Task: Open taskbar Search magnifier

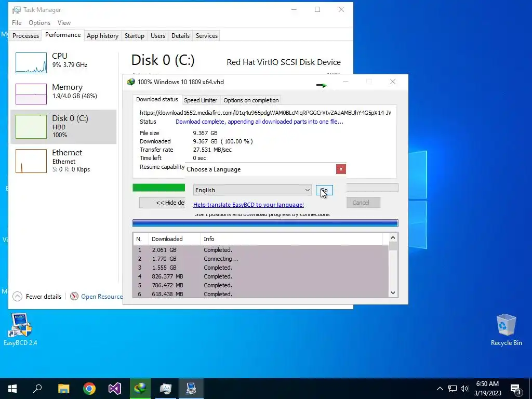Action: (37, 389)
